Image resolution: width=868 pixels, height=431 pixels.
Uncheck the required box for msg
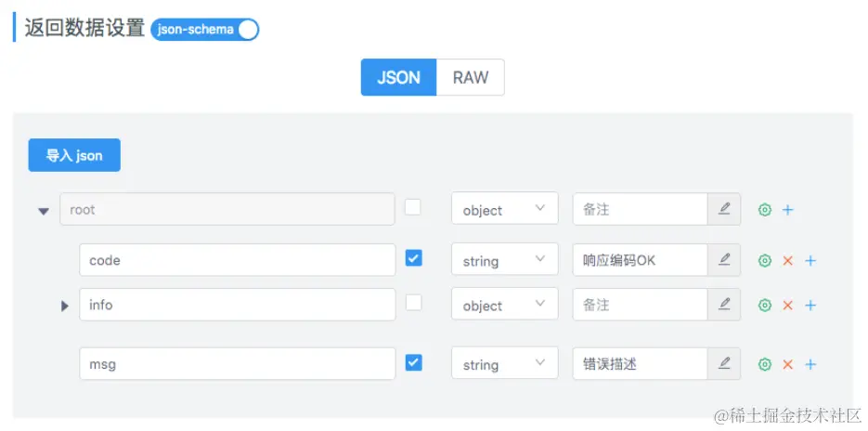(413, 363)
